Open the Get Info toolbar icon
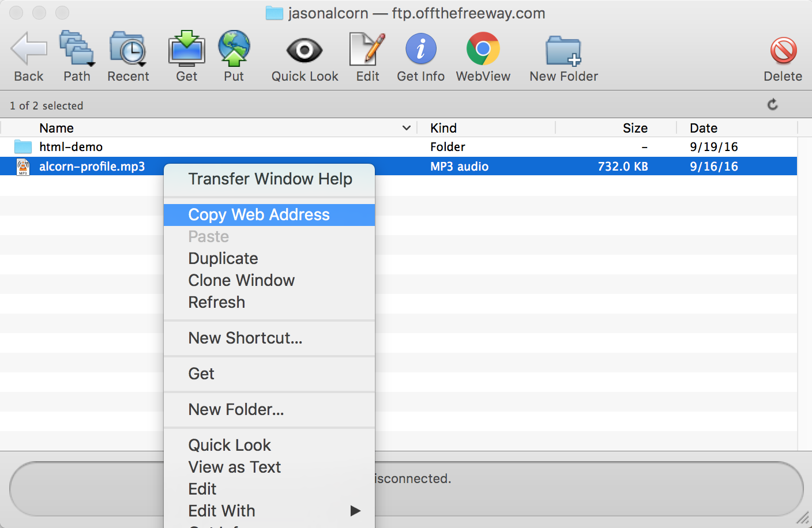 coord(421,49)
